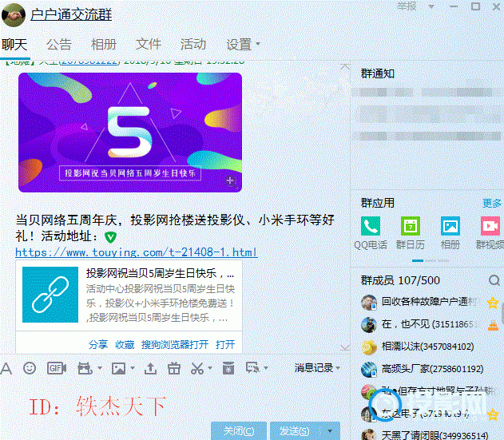
Task: Click the original creation photo icon
Action: (85, 368)
